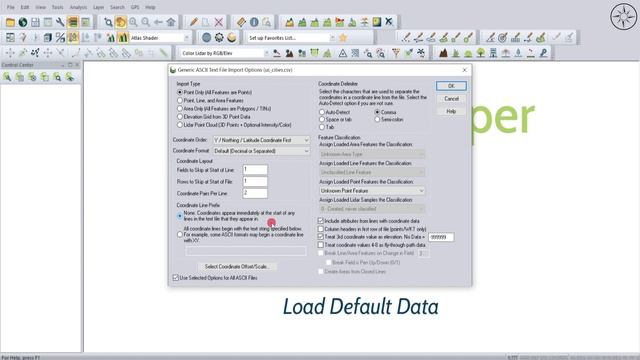Open Unknown Point Feature classification dropdown

372,191
